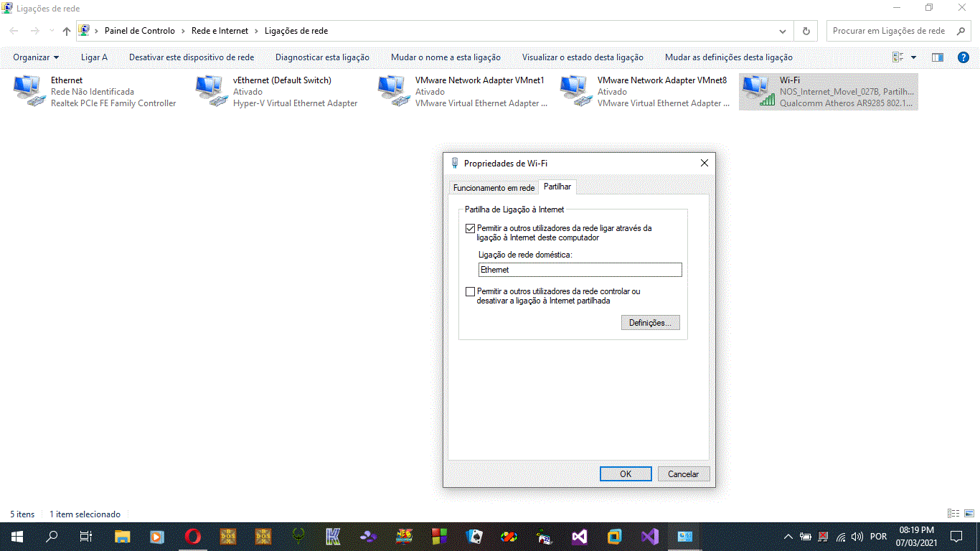Click the Ligação de rede doméstica field
980x551 pixels.
pyautogui.click(x=580, y=270)
